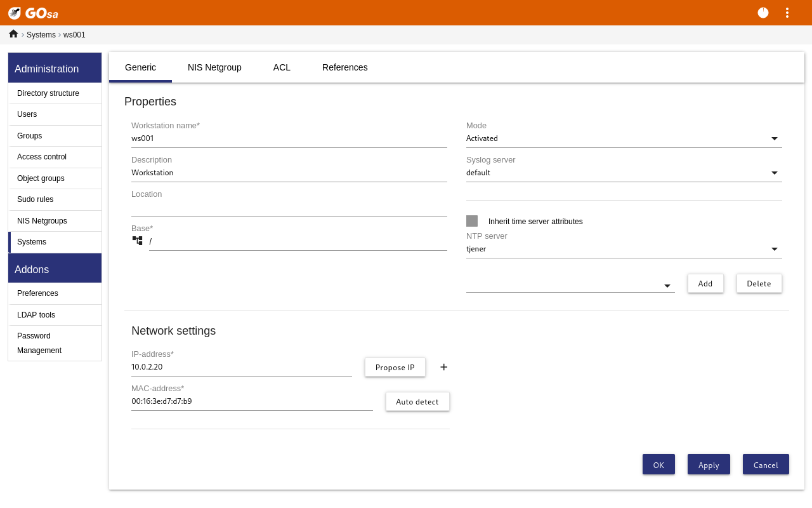This screenshot has height=508, width=812.
Task: Click the plus icon beside Propose IP
Action: pyautogui.click(x=444, y=367)
